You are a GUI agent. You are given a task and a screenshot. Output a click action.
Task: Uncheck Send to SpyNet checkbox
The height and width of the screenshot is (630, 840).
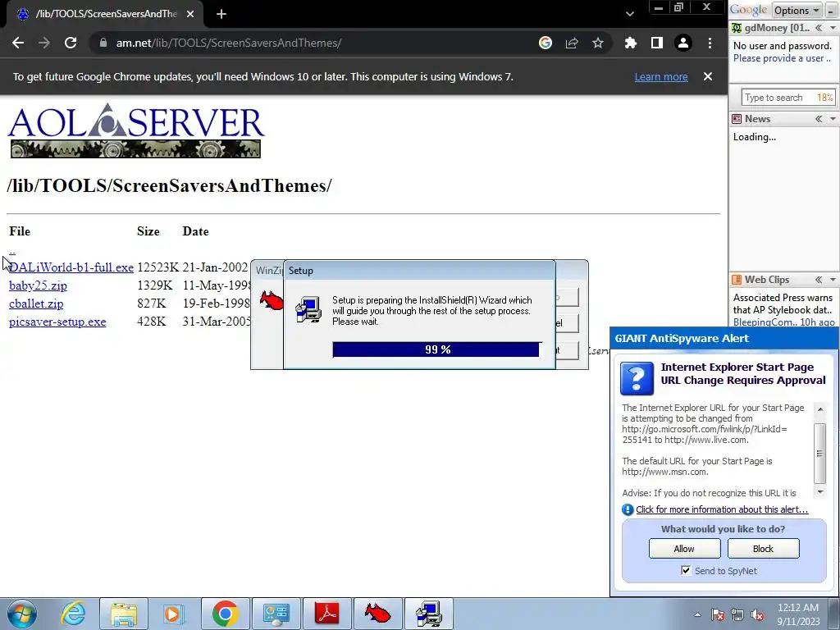[686, 571]
